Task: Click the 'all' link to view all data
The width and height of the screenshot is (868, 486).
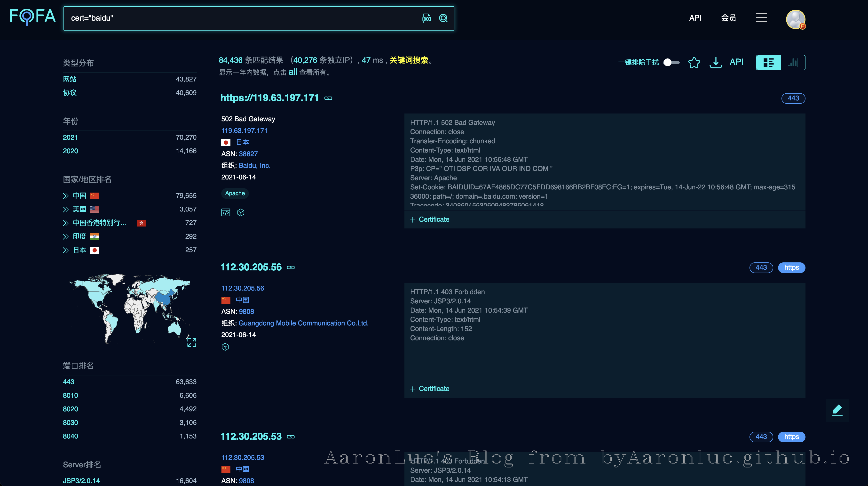Action: click(293, 72)
